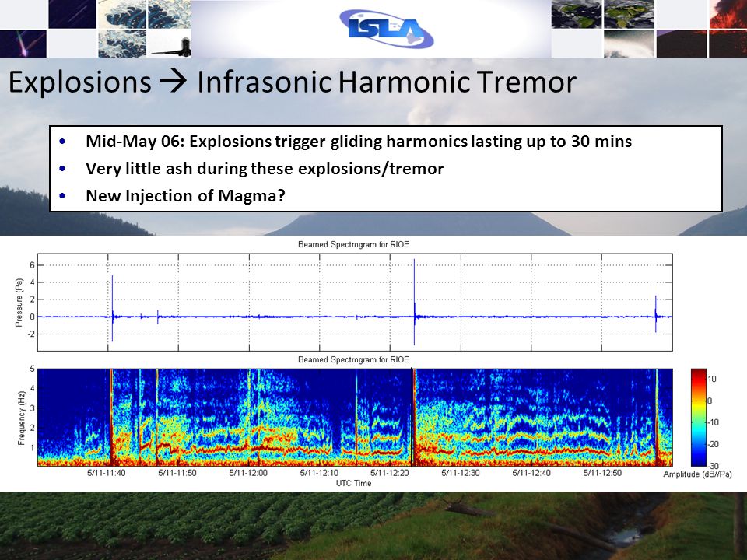Click the pressure axis tick '6'
Image resolution: width=747 pixels, height=560 pixels.
point(33,265)
